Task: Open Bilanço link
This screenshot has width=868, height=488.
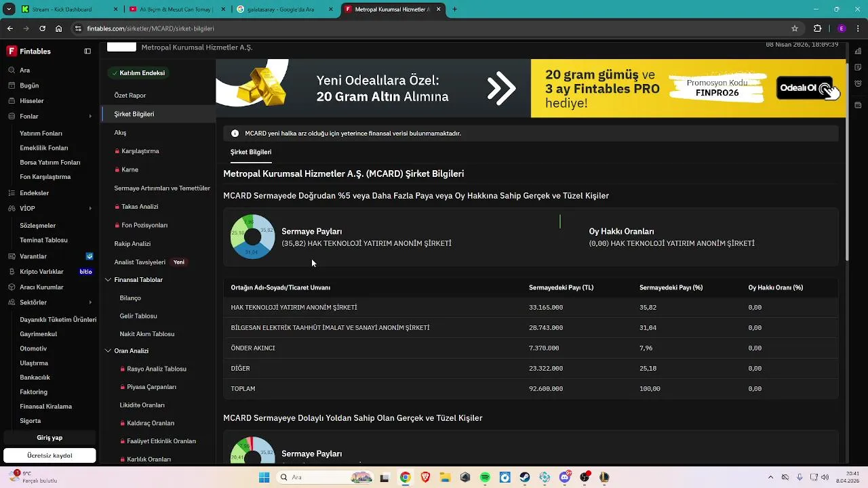Action: click(x=130, y=298)
